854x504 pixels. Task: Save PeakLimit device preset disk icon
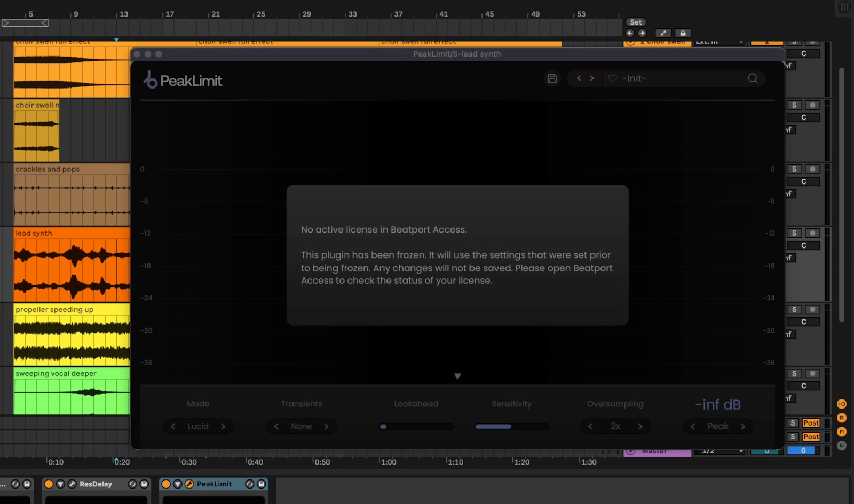click(262, 484)
